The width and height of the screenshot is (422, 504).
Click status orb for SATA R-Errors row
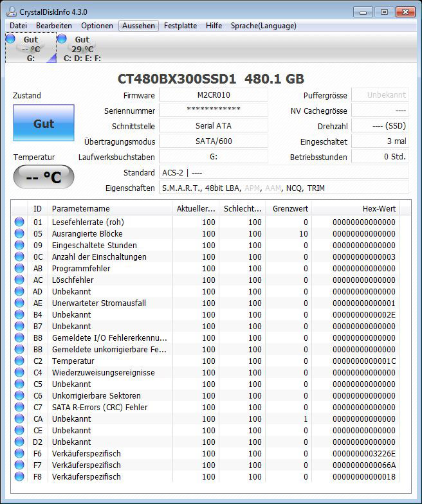point(19,407)
